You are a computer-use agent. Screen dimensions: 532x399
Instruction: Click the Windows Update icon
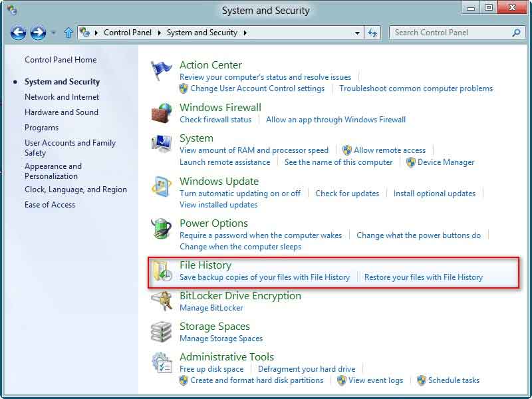click(x=162, y=186)
